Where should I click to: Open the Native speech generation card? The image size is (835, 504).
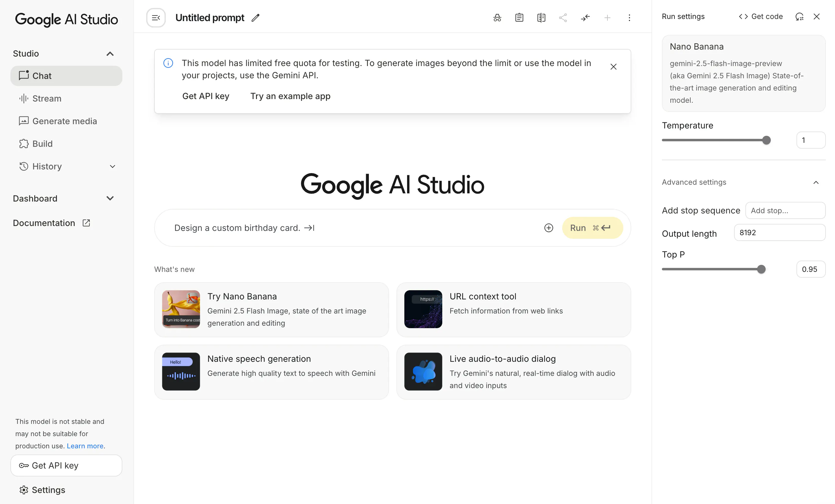(271, 372)
